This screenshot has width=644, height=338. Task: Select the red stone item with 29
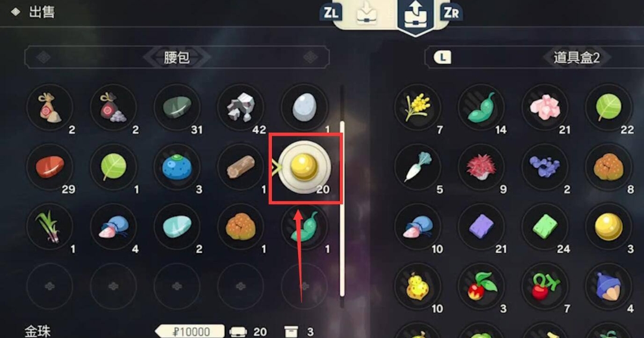[x=49, y=167]
